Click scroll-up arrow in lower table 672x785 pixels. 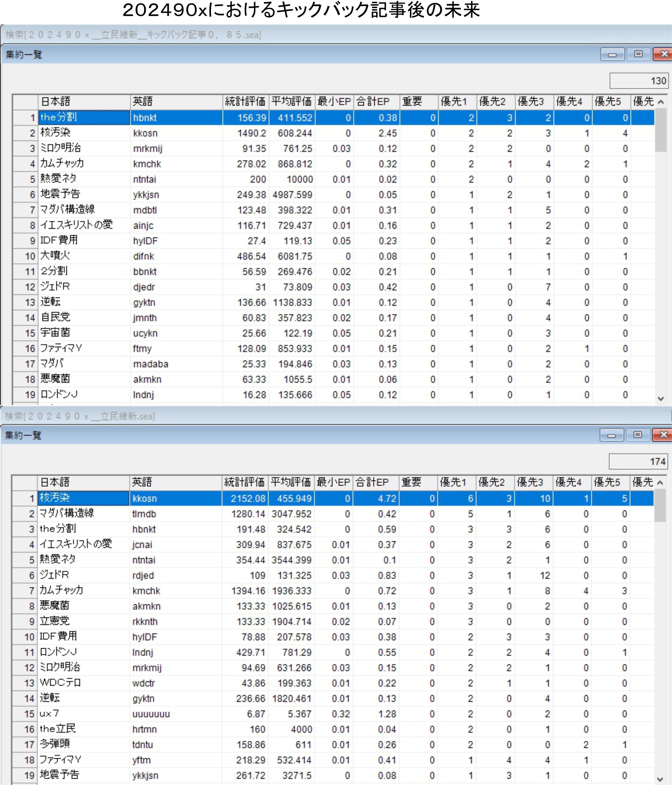point(660,483)
